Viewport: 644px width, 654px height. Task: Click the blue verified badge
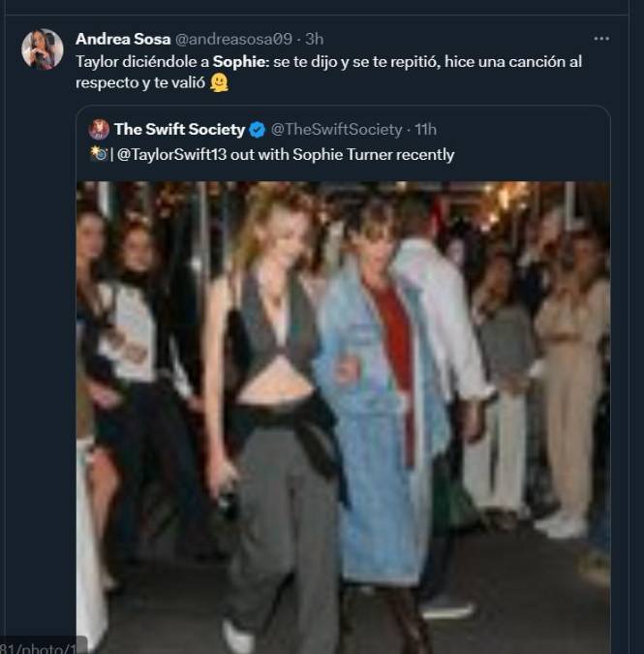258,130
